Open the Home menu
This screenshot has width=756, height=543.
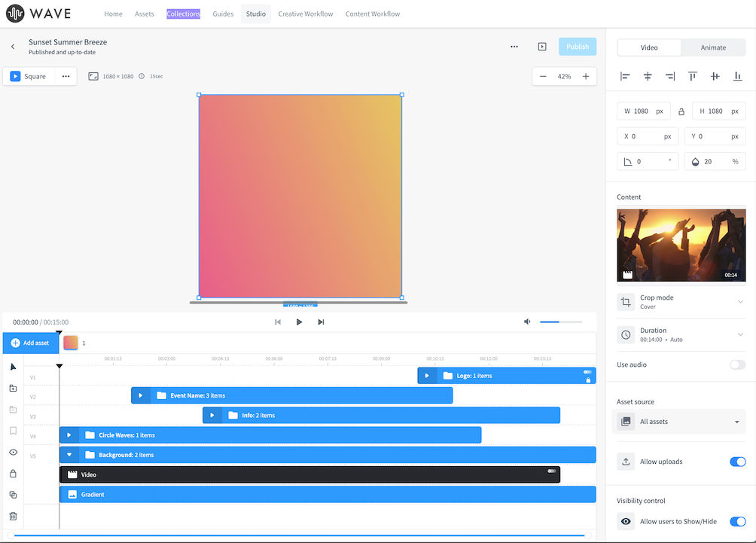point(113,14)
